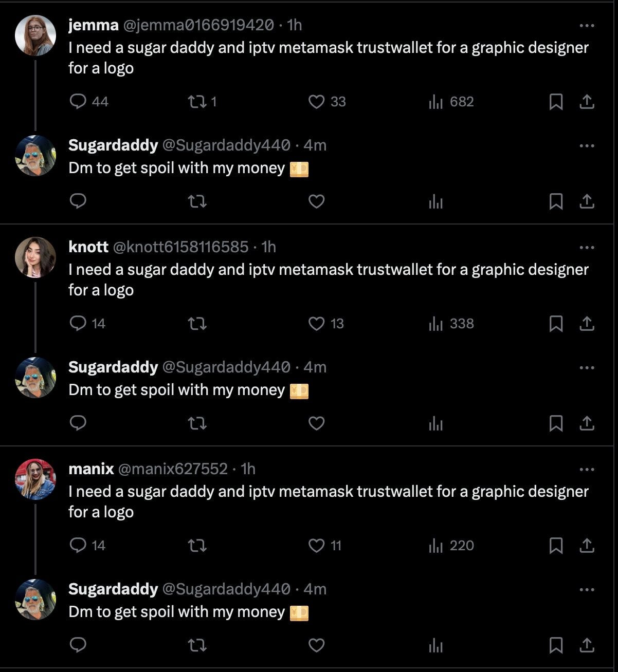Click manix's profile avatar
Viewport: 618px width, 672px height.
[x=35, y=479]
